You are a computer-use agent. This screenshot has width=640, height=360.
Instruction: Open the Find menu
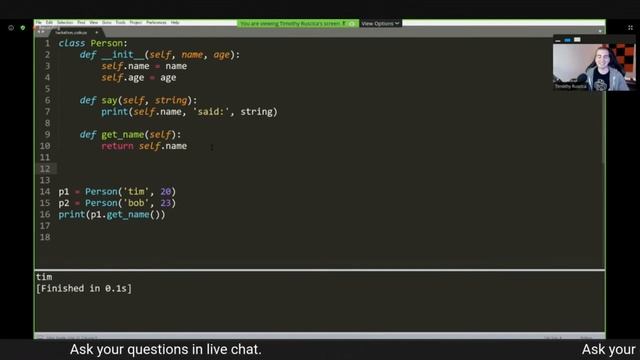pos(81,22)
